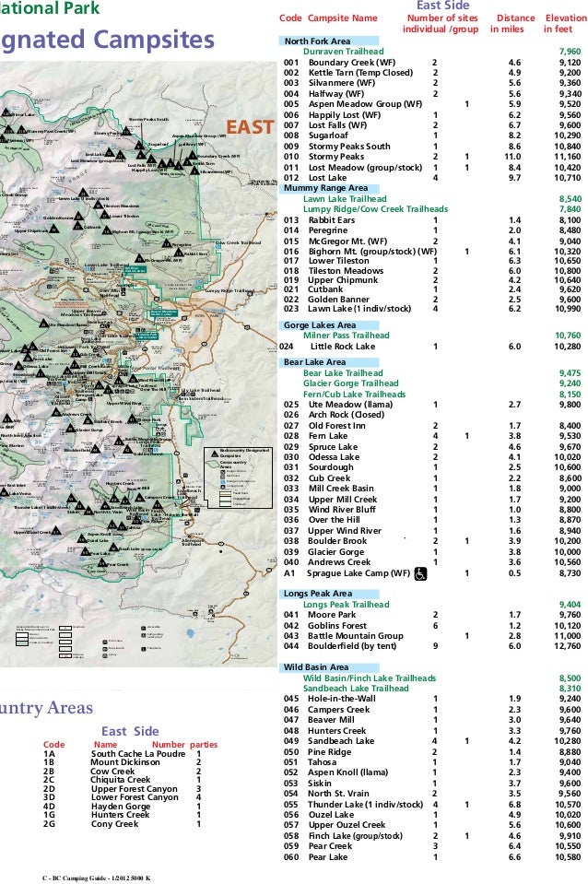Click the Stormy Peaks South campsite name
Image resolution: width=588 pixels, height=884 pixels.
coord(349,147)
